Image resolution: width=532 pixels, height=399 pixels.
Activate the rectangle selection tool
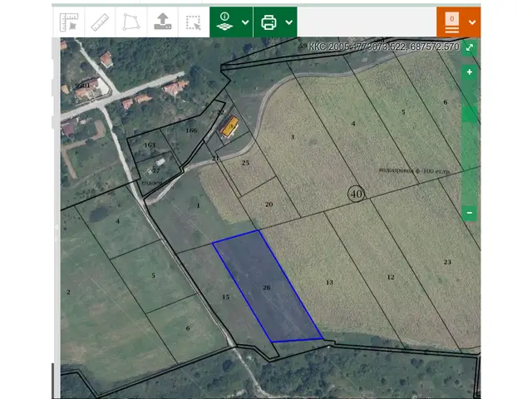coord(193,22)
